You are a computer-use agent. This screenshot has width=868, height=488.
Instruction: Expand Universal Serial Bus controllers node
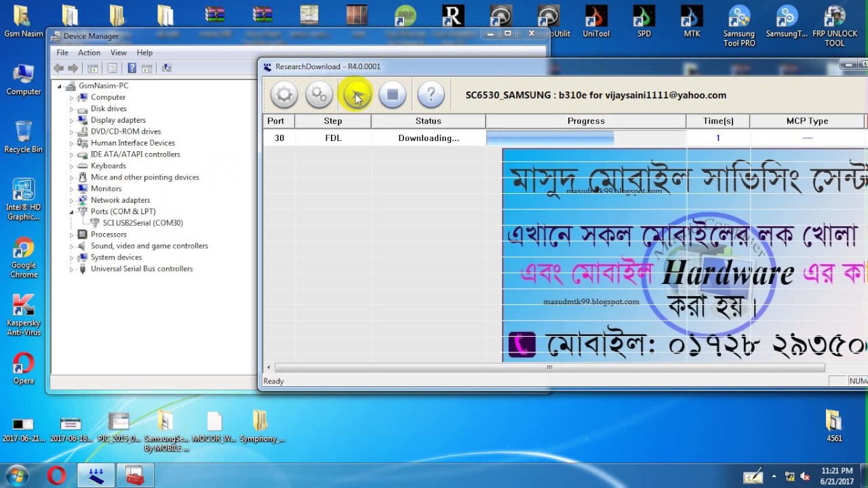pyautogui.click(x=71, y=269)
